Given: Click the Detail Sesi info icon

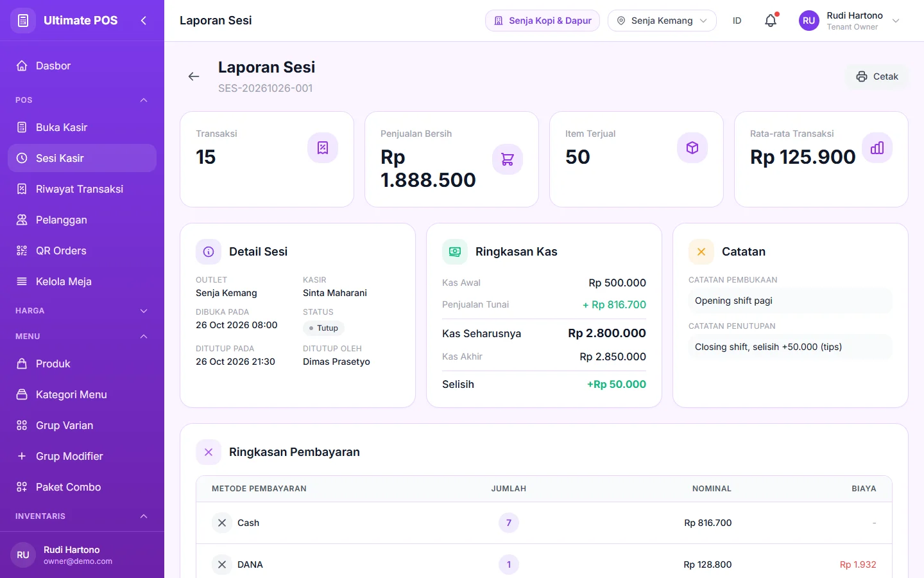Looking at the screenshot, I should (209, 252).
